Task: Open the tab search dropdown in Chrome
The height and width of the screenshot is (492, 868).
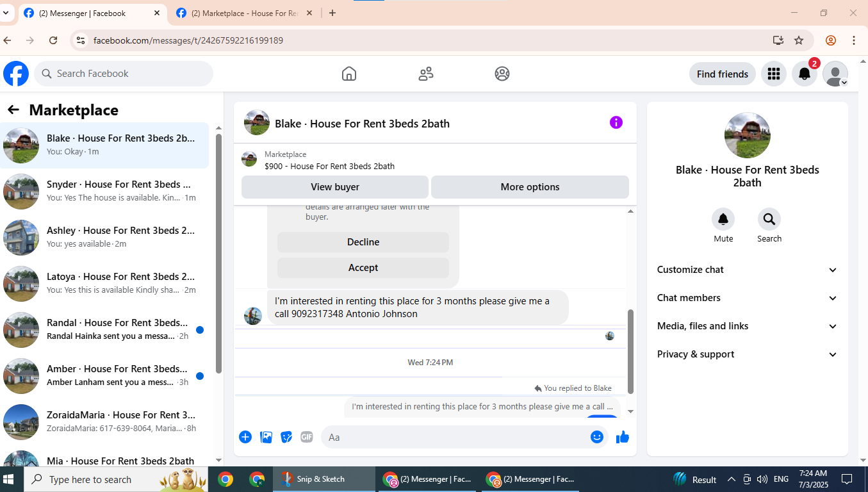Action: pos(6,13)
